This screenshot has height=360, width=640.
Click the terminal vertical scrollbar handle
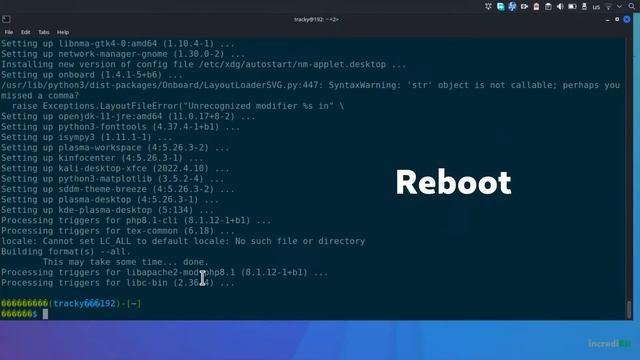(x=629, y=309)
